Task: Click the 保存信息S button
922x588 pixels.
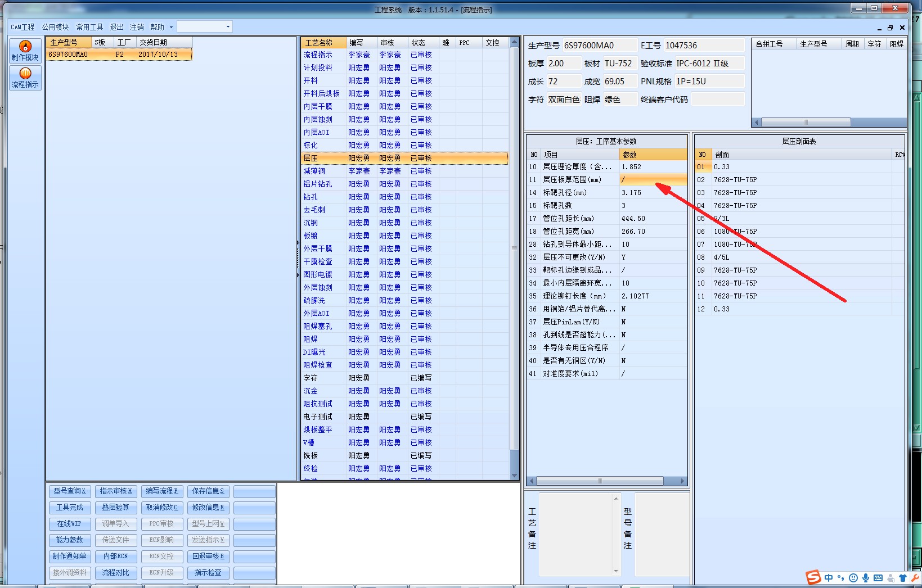Action: 208,491
